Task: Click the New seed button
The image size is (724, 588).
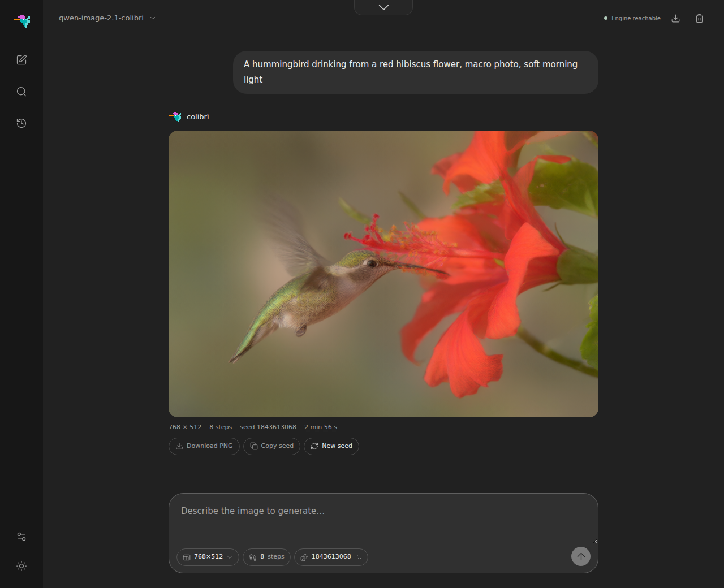Action: pyautogui.click(x=331, y=446)
